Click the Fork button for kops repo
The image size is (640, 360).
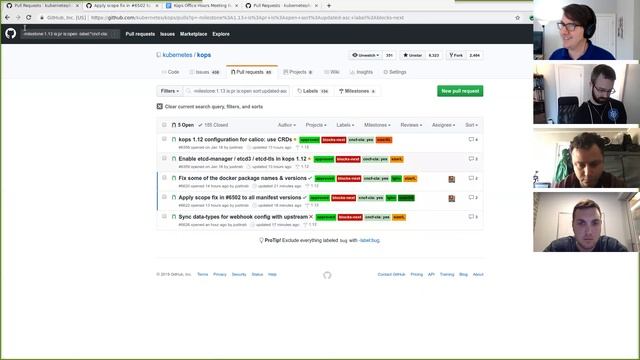(456, 55)
